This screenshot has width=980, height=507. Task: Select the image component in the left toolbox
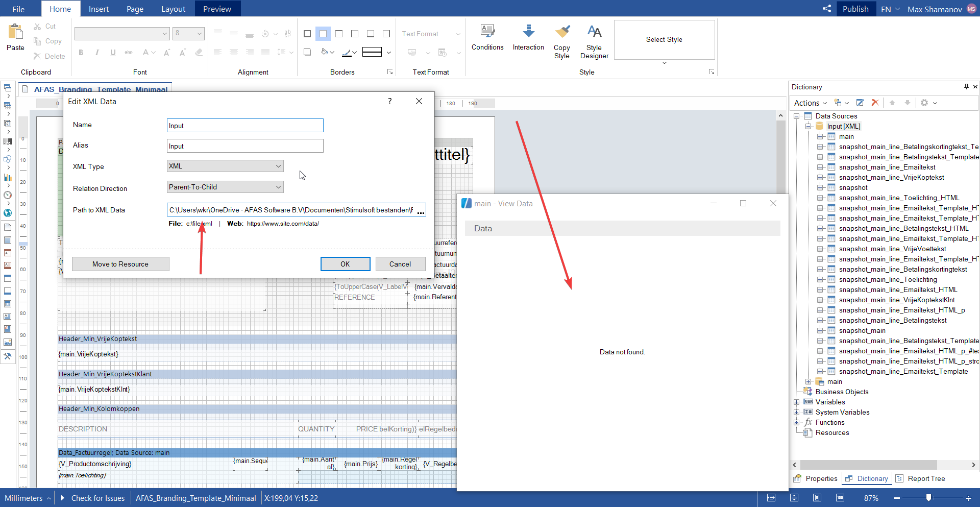(8, 342)
